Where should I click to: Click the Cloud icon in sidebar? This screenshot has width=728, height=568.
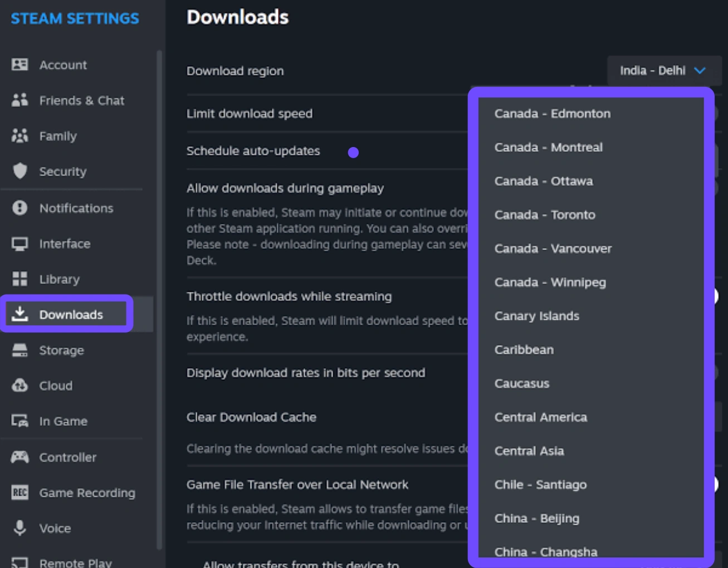pos(20,385)
